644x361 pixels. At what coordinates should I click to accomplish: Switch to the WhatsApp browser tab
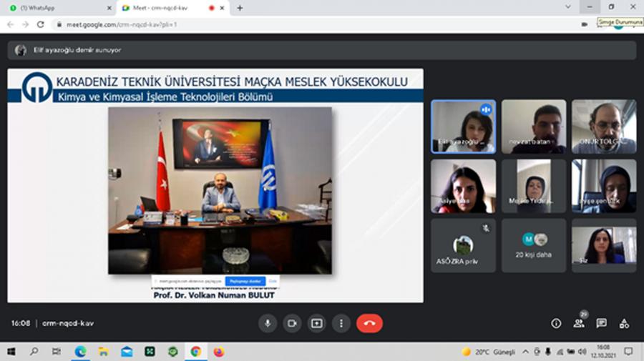[56, 8]
